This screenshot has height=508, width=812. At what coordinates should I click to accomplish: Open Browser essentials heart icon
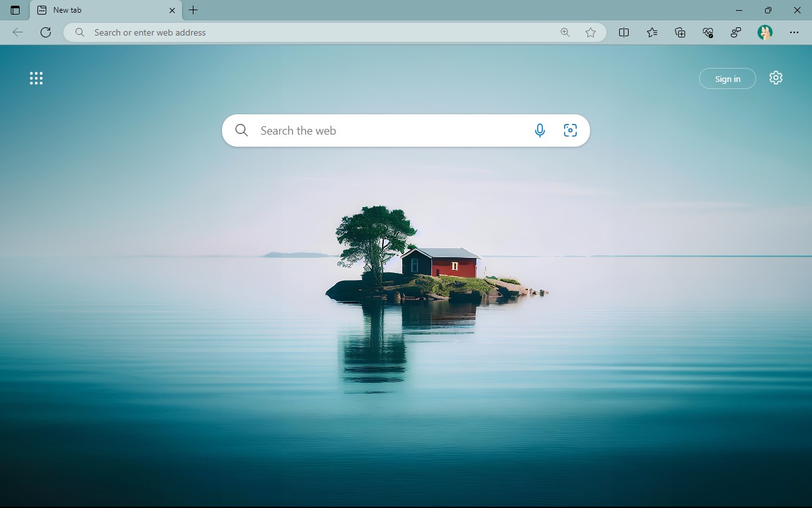(708, 32)
